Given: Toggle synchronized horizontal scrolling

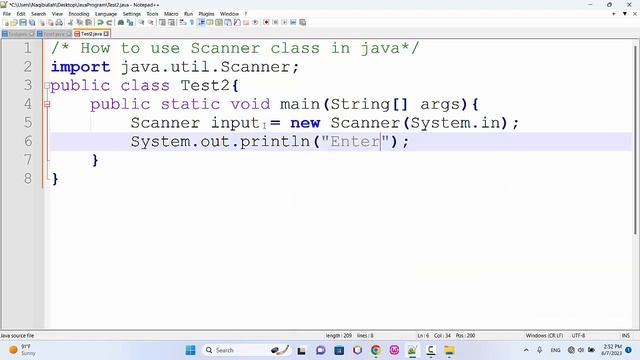Looking at the screenshot, I should point(171,22).
